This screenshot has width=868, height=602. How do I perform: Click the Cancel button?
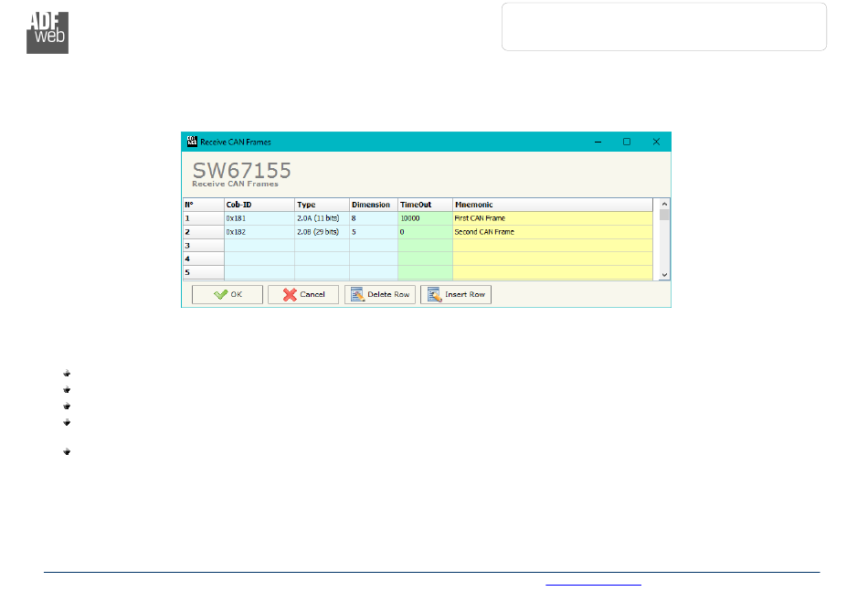tap(302, 294)
